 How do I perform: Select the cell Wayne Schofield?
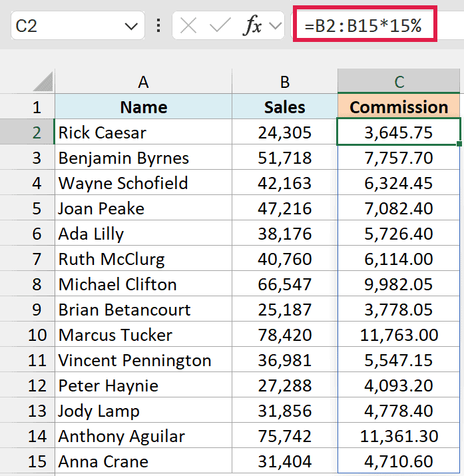pos(143,182)
